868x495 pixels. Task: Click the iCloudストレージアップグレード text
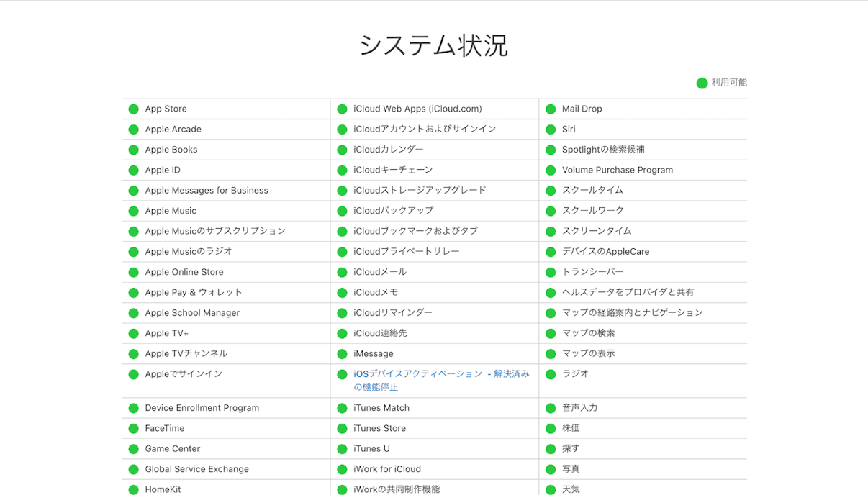(x=420, y=190)
